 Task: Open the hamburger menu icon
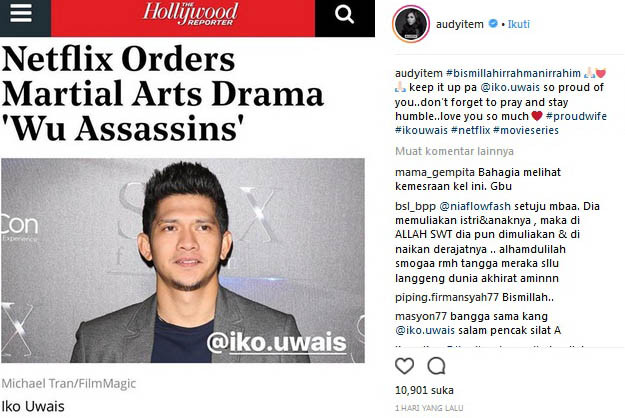pos(21,14)
